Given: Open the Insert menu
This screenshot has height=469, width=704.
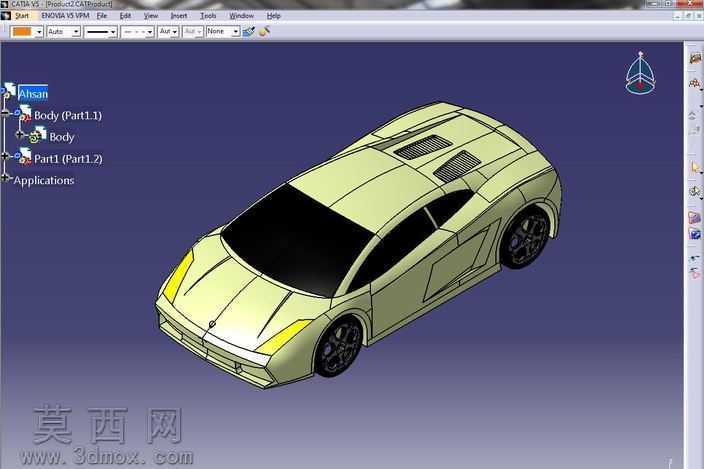Looking at the screenshot, I should coord(179,16).
